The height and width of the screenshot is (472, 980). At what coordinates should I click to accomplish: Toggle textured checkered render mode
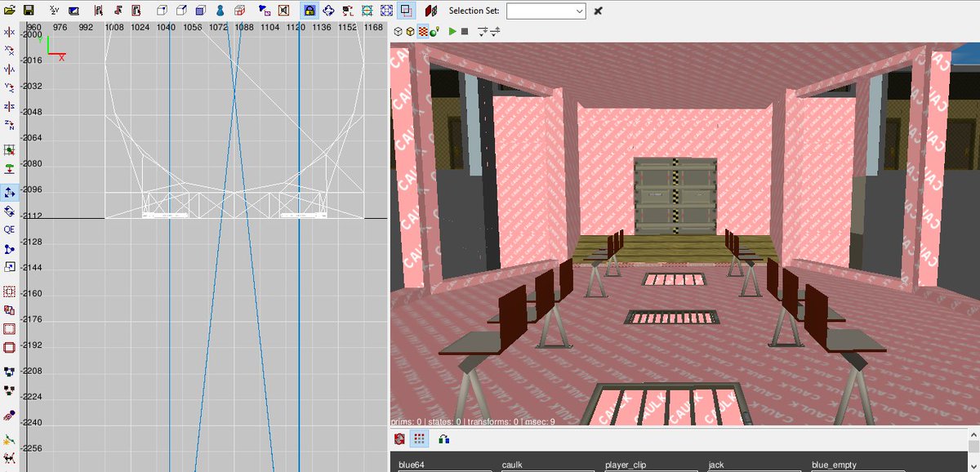423,31
